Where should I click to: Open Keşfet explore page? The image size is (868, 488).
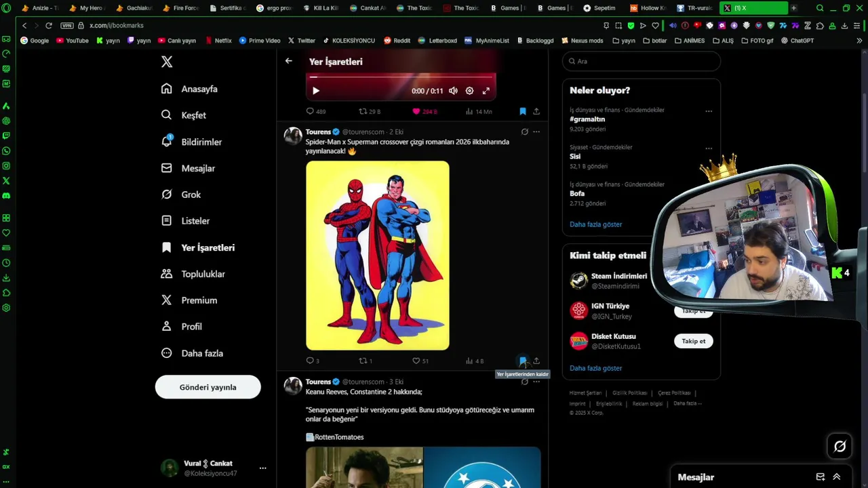(x=183, y=115)
